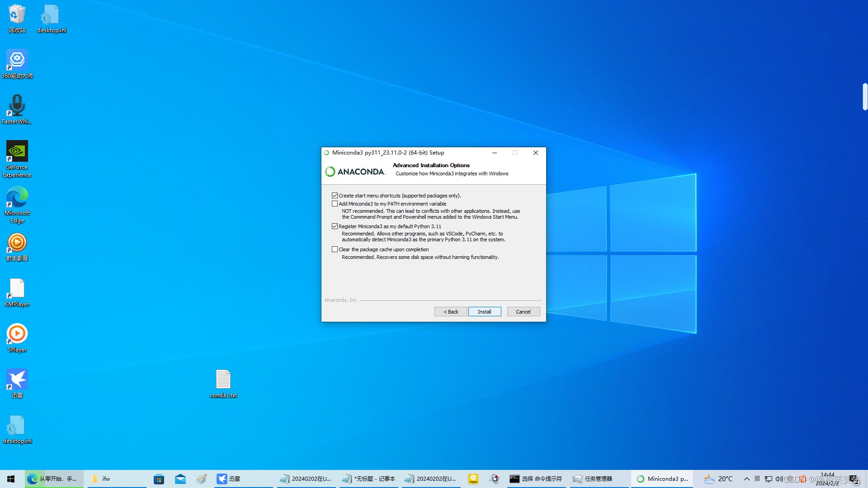Open network icon in system tray
The width and height of the screenshot is (868, 488).
click(x=769, y=479)
